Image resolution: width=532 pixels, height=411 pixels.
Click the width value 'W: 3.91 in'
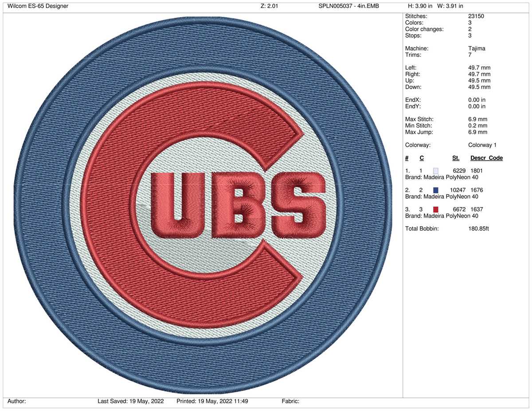point(450,6)
